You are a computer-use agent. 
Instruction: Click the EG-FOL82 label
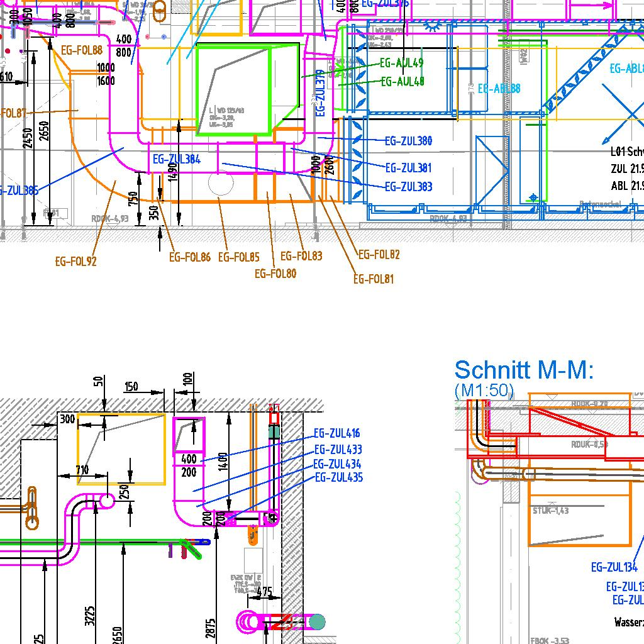[379, 255]
